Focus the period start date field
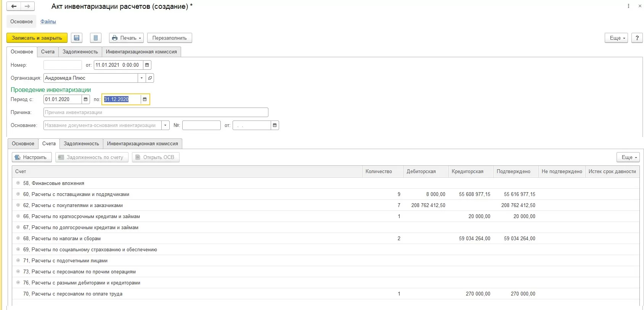Viewport: 644px width, 310px height. coord(63,100)
